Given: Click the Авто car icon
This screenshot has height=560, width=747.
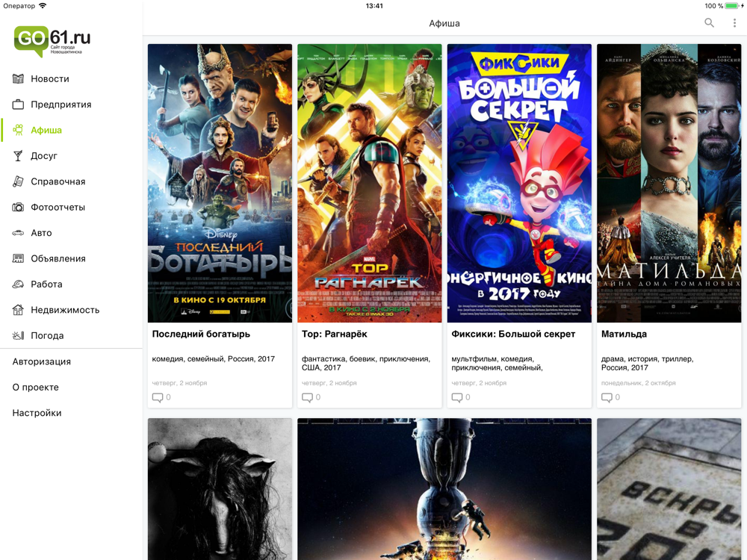Looking at the screenshot, I should pyautogui.click(x=18, y=233).
